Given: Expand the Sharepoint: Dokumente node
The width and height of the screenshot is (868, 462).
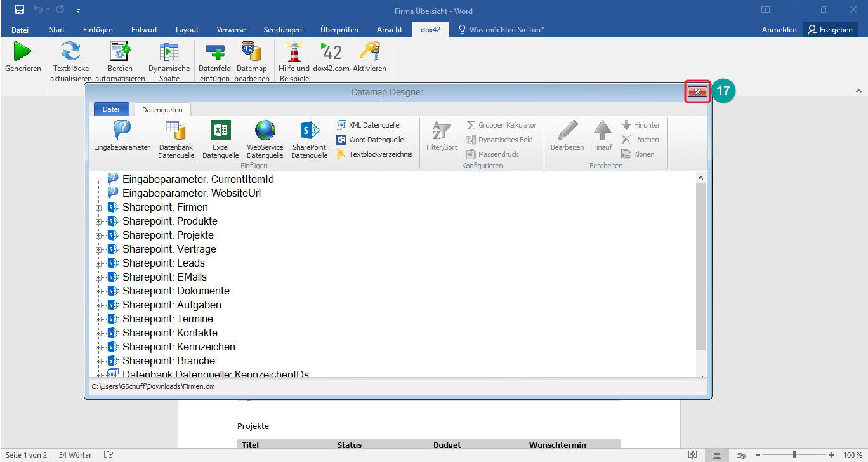Looking at the screenshot, I should tap(98, 291).
